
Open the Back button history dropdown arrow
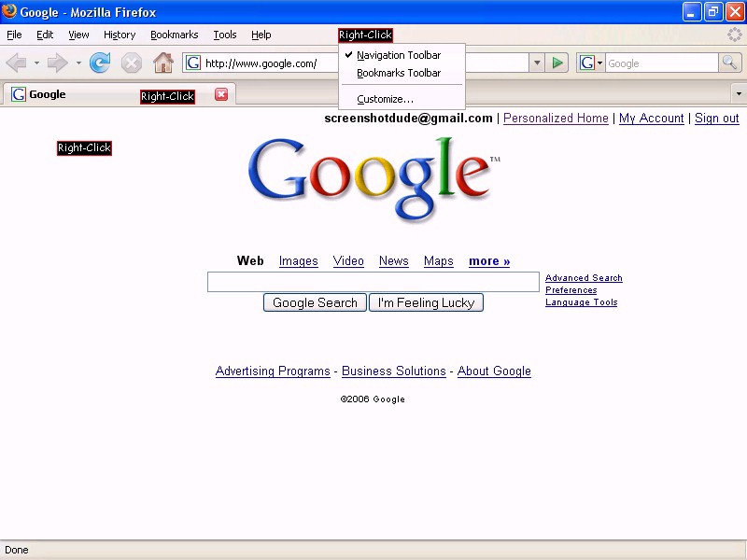click(36, 63)
